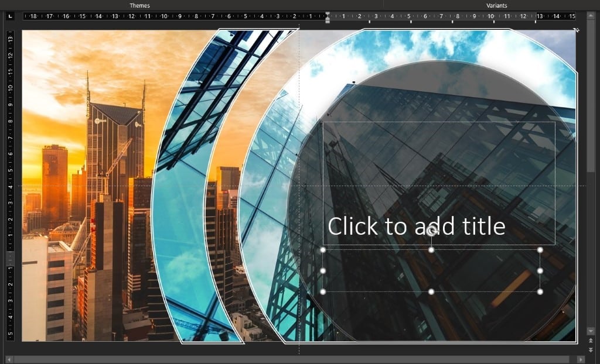This screenshot has height=364, width=600.
Task: Go to next slide using double-down arrow
Action: 591,349
